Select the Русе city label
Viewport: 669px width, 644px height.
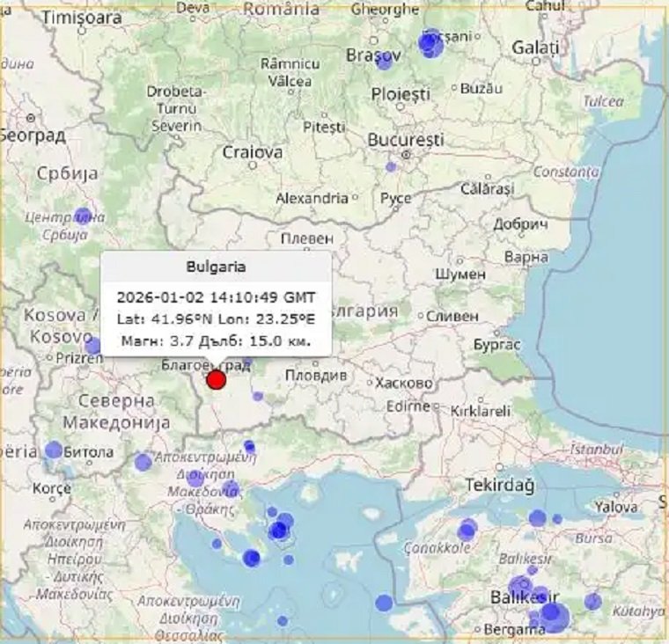(396, 199)
